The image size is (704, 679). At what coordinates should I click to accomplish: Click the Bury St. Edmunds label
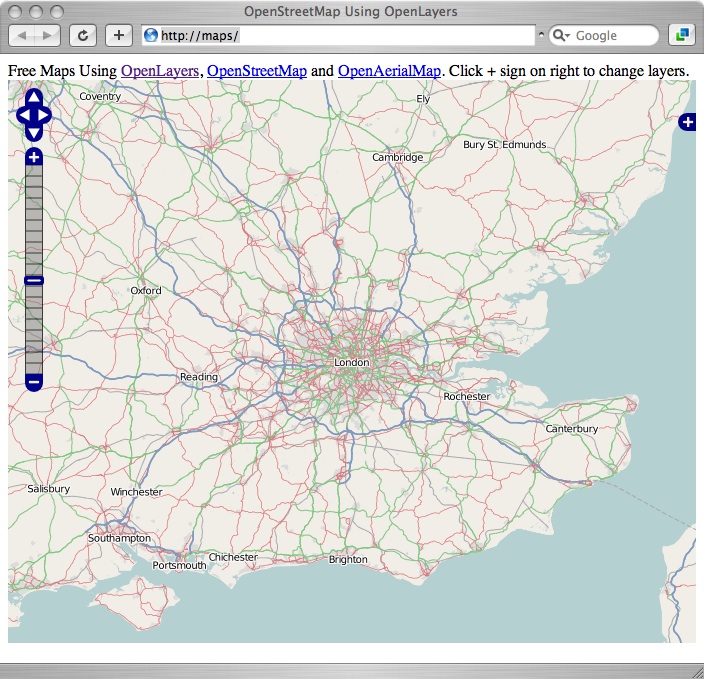click(x=505, y=145)
